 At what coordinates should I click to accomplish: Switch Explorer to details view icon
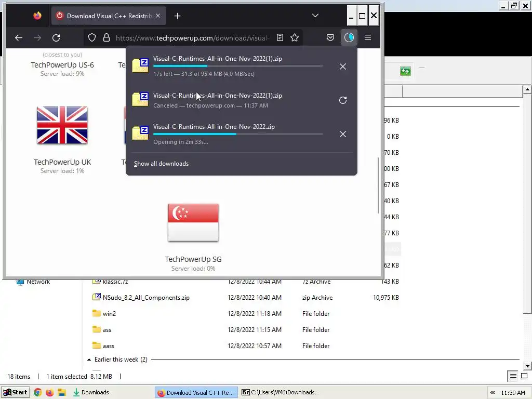pyautogui.click(x=513, y=376)
